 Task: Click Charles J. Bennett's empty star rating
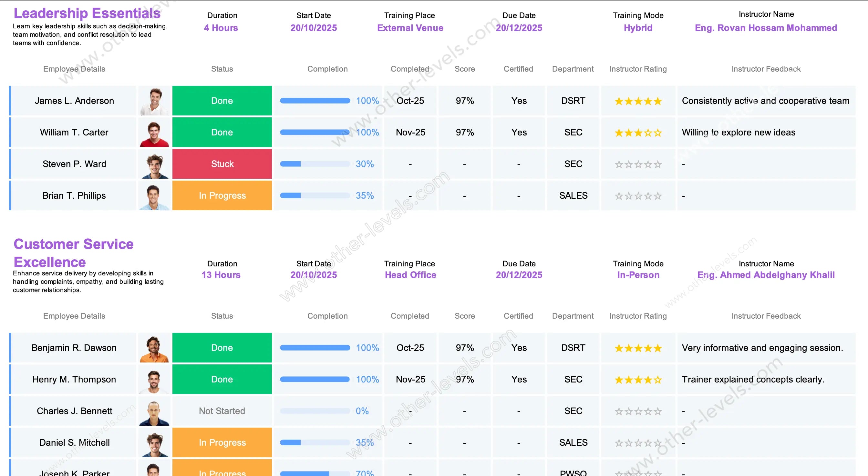[x=638, y=412]
